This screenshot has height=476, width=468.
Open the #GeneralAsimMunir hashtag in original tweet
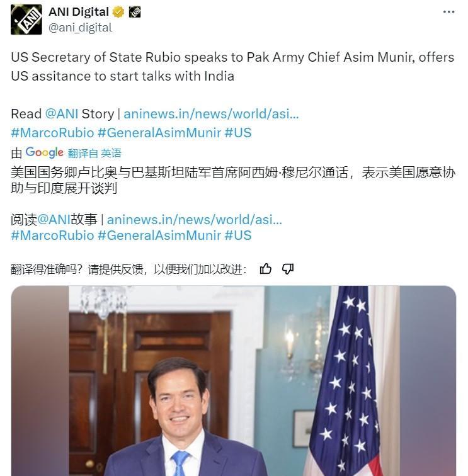[159, 133]
